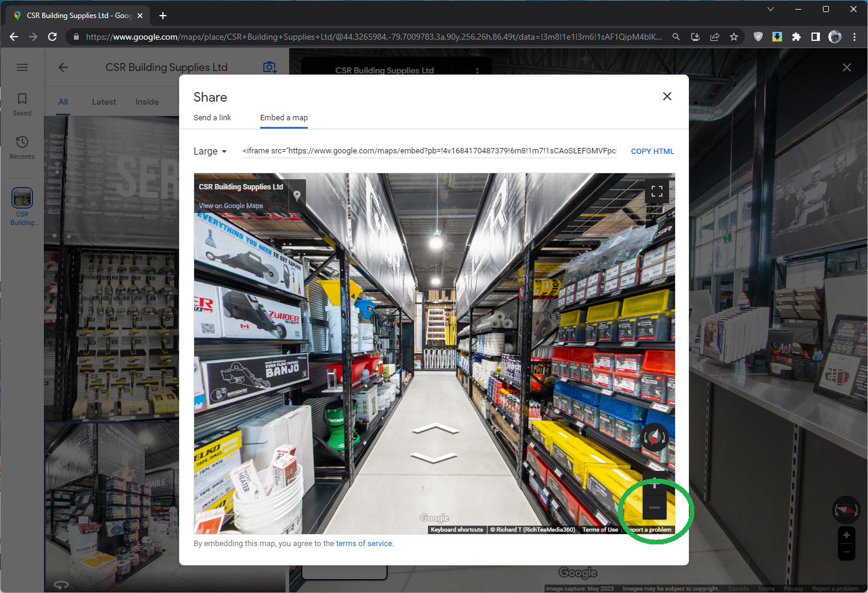The image size is (868, 593).
Task: Click the browser back button
Action: (x=14, y=37)
